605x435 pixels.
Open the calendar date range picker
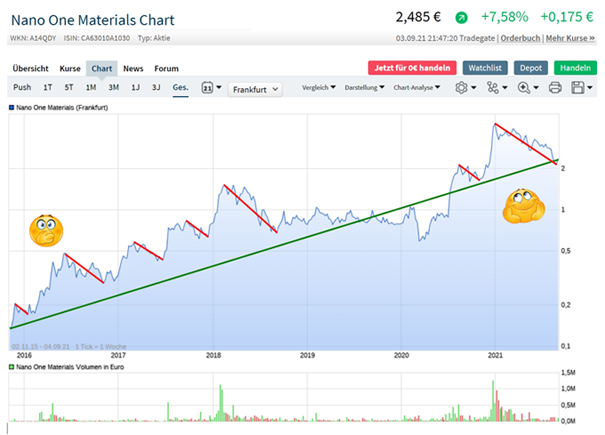pyautogui.click(x=208, y=88)
